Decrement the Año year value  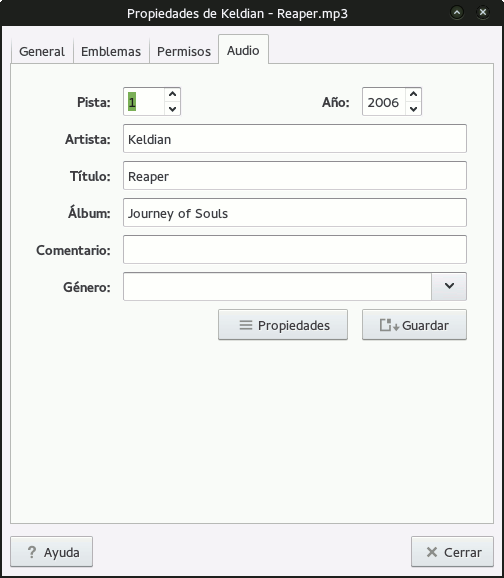[413, 109]
